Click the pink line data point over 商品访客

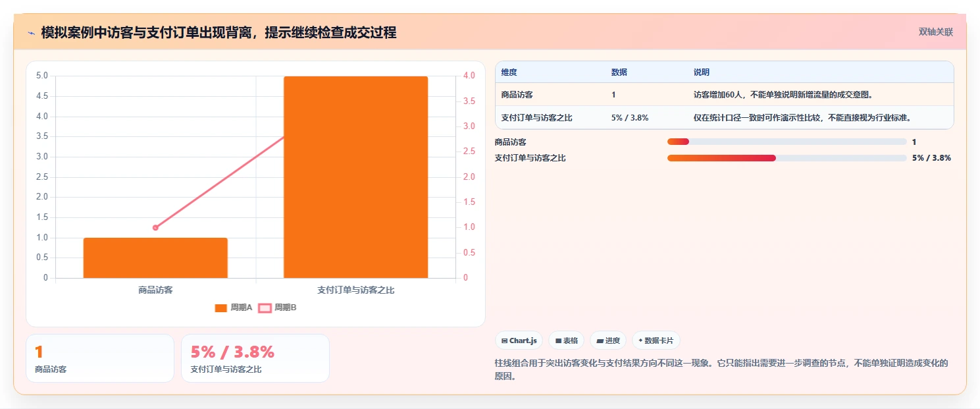[155, 227]
